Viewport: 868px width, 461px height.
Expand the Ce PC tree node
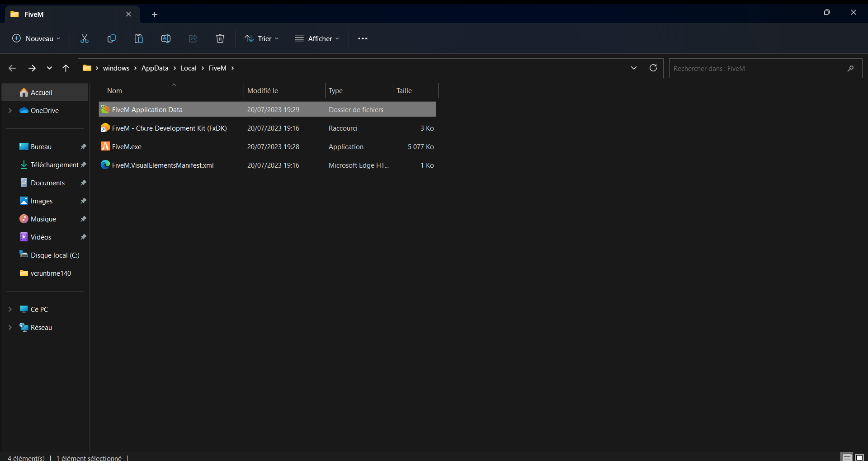10,310
